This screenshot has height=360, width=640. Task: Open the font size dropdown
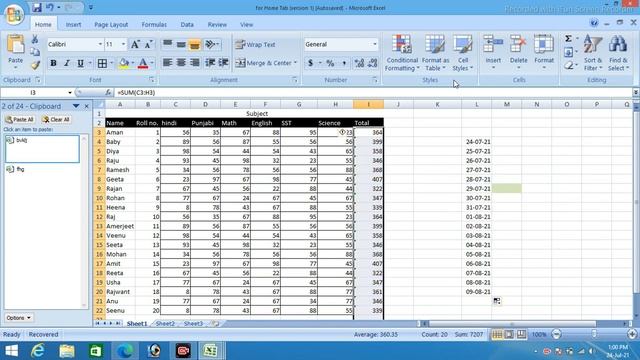(x=123, y=44)
